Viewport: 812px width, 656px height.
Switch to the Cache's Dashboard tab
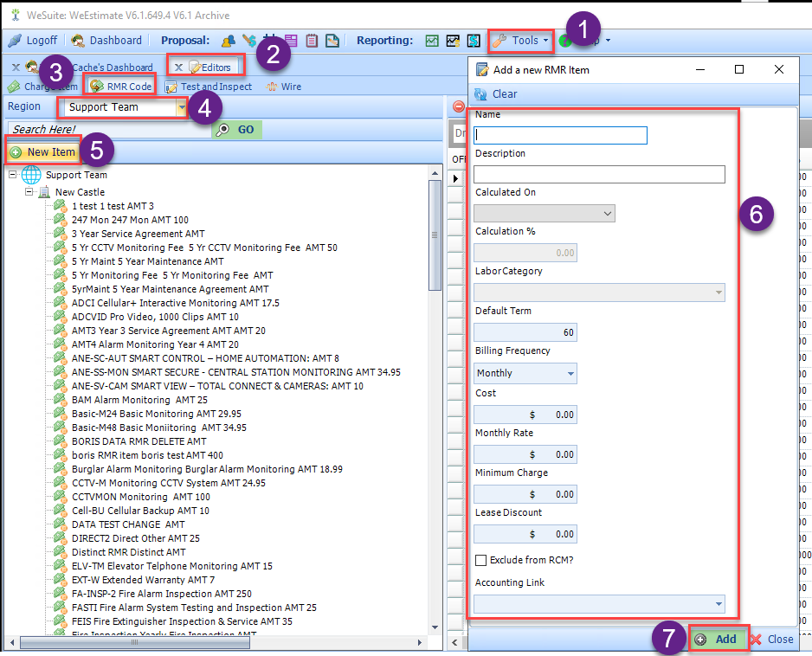(113, 68)
